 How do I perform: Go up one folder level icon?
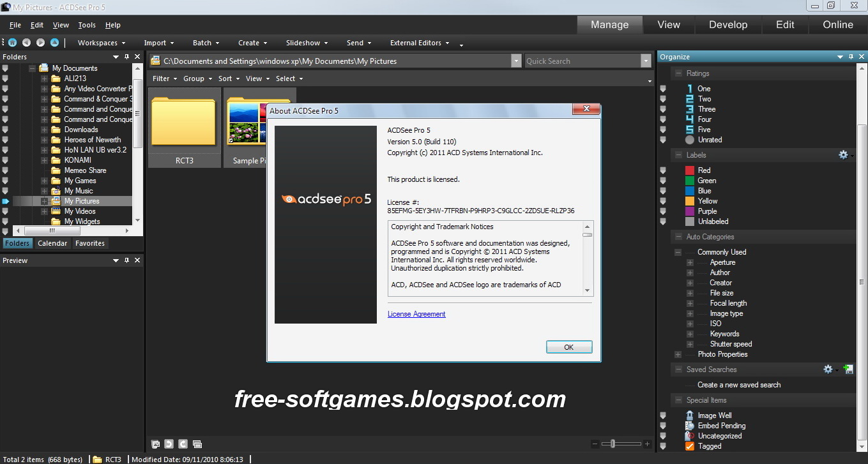[54, 43]
